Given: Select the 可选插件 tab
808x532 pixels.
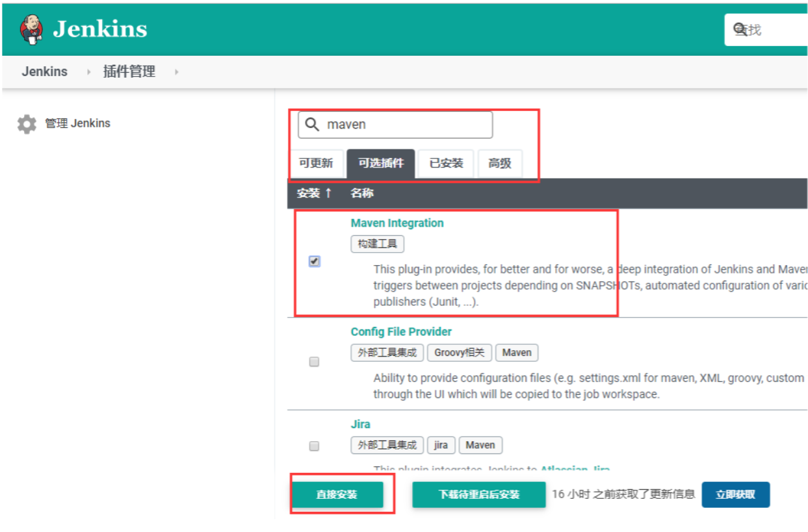Looking at the screenshot, I should click(x=381, y=163).
